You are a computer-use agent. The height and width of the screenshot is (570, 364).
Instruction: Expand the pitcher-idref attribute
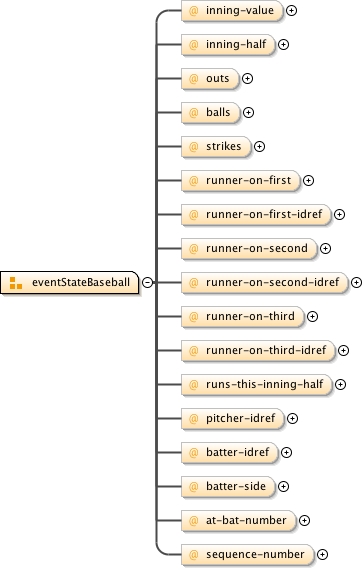point(292,419)
